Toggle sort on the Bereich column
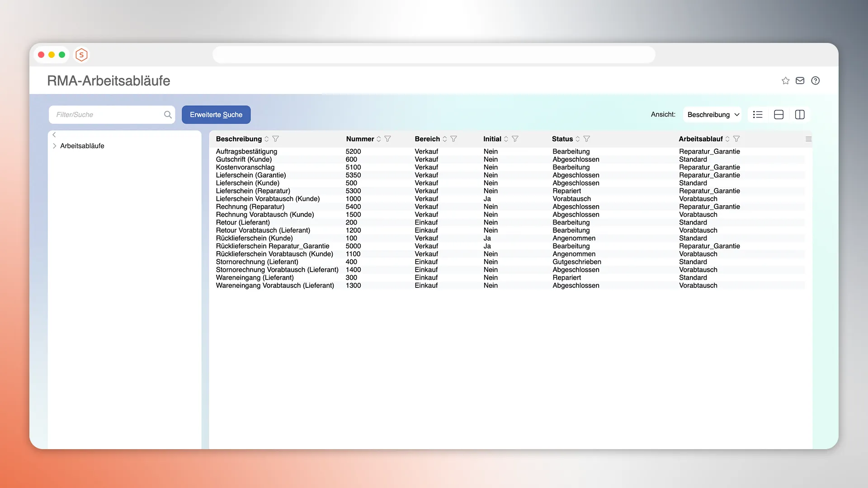868x488 pixels. click(x=445, y=139)
